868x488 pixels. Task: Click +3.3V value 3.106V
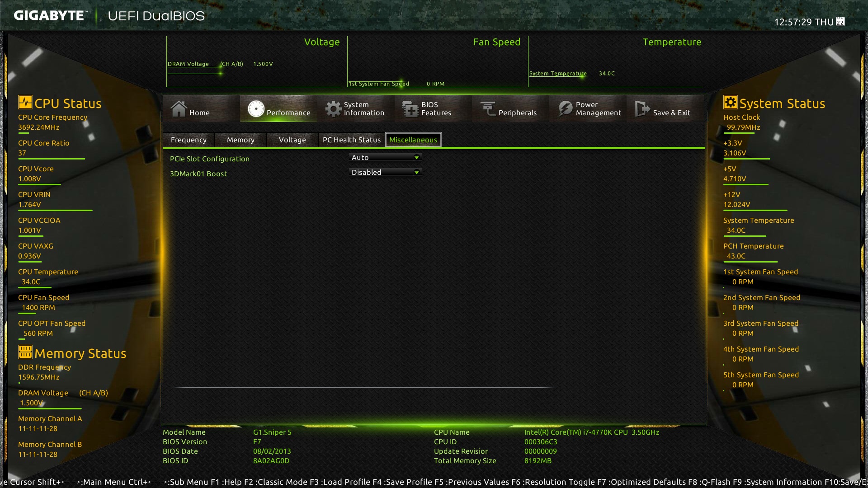click(735, 153)
